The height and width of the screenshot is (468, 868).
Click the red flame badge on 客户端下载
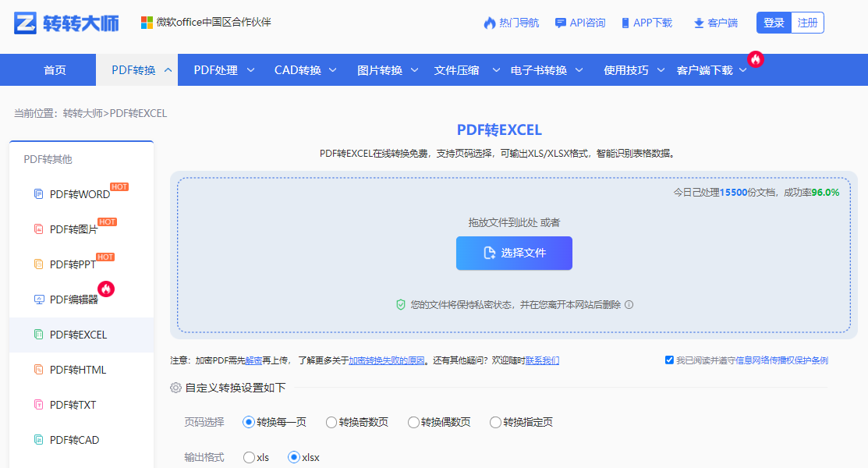pyautogui.click(x=756, y=59)
